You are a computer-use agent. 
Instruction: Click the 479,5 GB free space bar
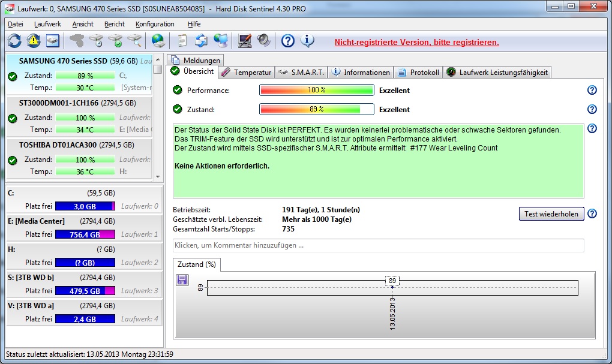click(x=85, y=291)
